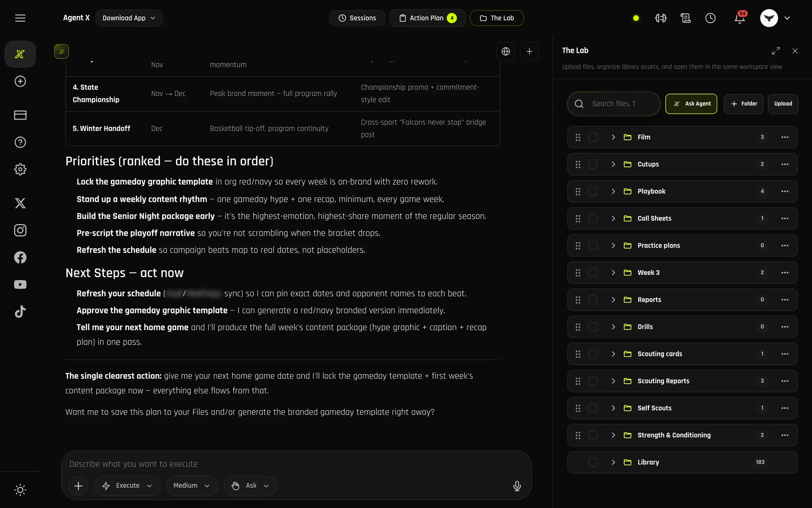Click the history clock icon
This screenshot has height=508, width=812.
710,18
